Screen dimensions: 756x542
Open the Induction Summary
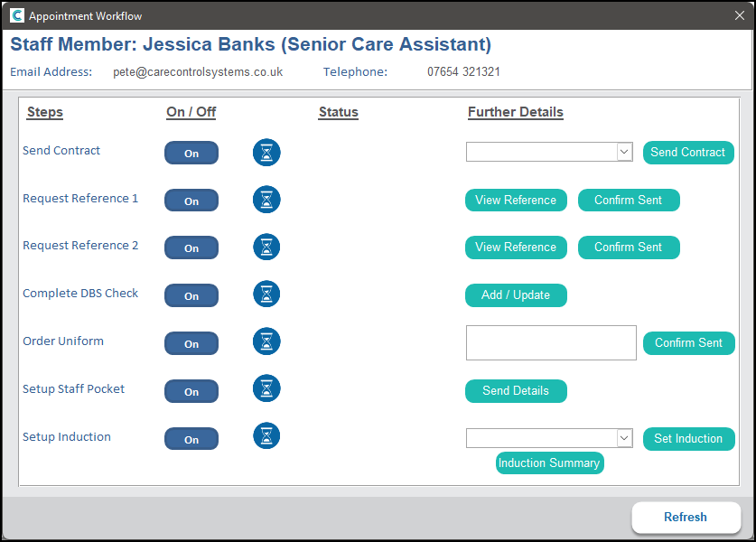549,463
